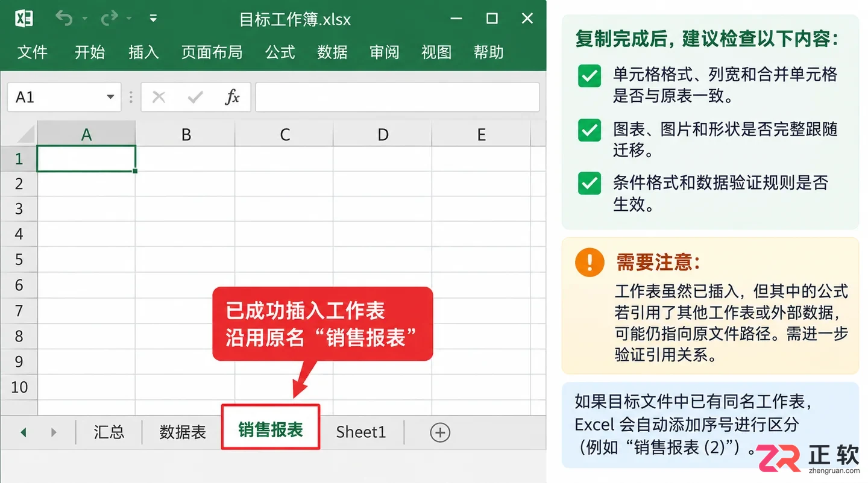Click the orange warning exclamation icon
This screenshot has width=868, height=483.
point(590,262)
